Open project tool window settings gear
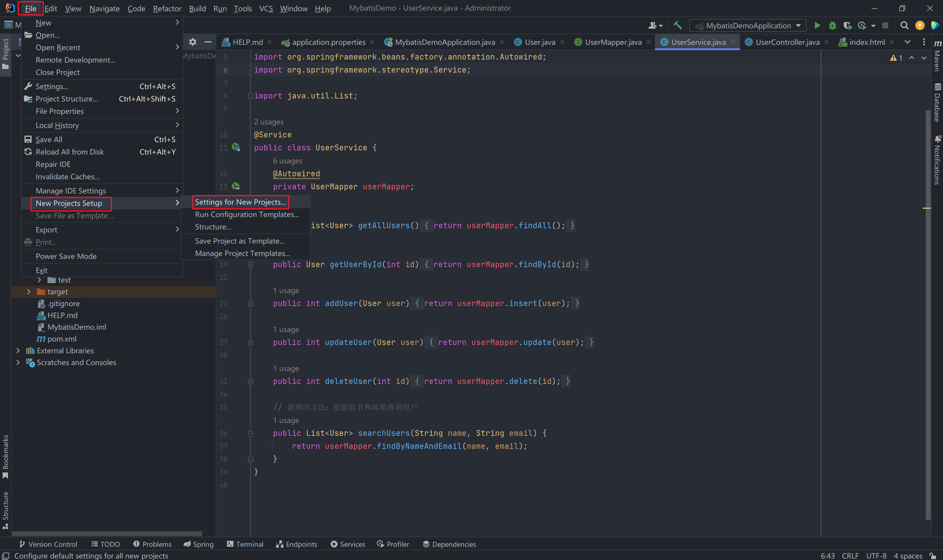 click(x=193, y=42)
